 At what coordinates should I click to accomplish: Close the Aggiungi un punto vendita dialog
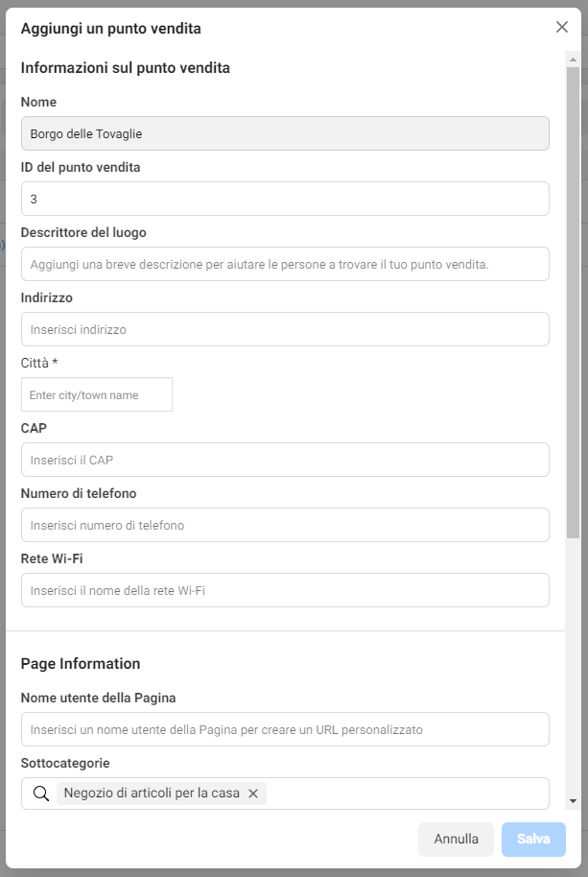pyautogui.click(x=562, y=27)
